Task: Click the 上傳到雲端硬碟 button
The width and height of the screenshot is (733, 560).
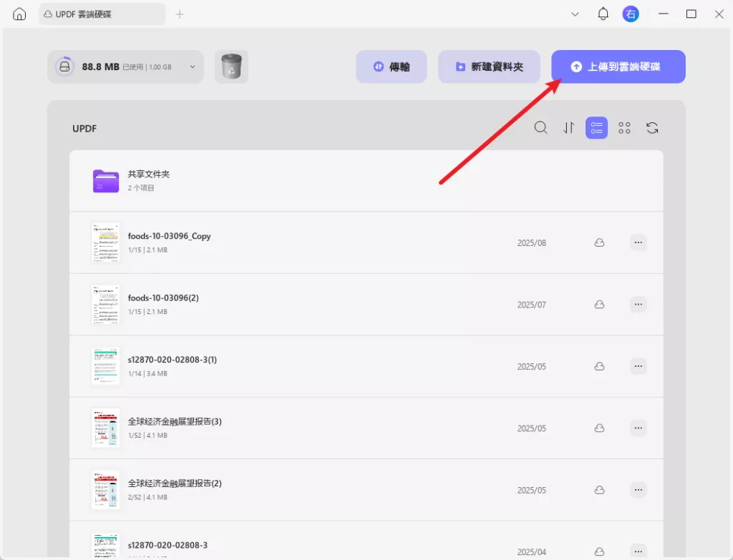Action: [618, 67]
